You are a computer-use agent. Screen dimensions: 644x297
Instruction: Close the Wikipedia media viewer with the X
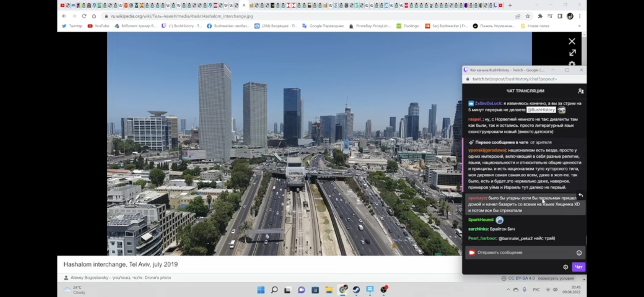(572, 41)
